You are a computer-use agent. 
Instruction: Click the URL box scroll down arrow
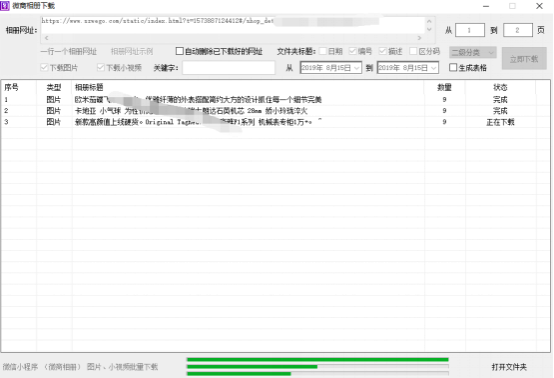click(x=429, y=30)
